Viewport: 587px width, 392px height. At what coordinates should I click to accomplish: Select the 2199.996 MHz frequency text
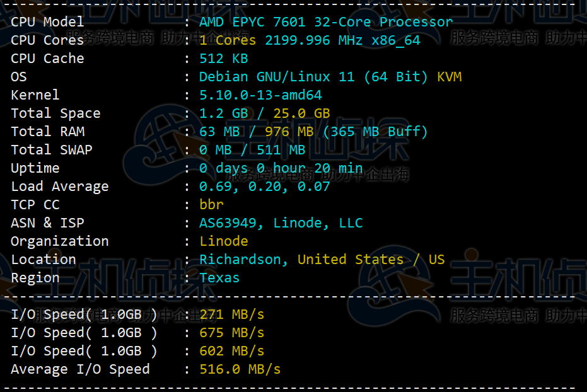coord(314,40)
